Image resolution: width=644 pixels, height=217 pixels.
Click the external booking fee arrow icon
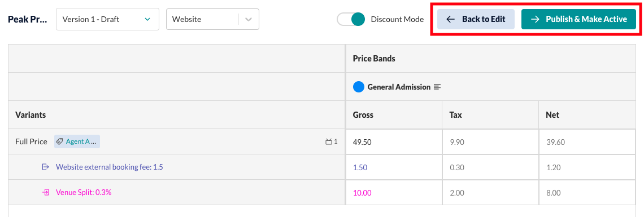coord(46,167)
